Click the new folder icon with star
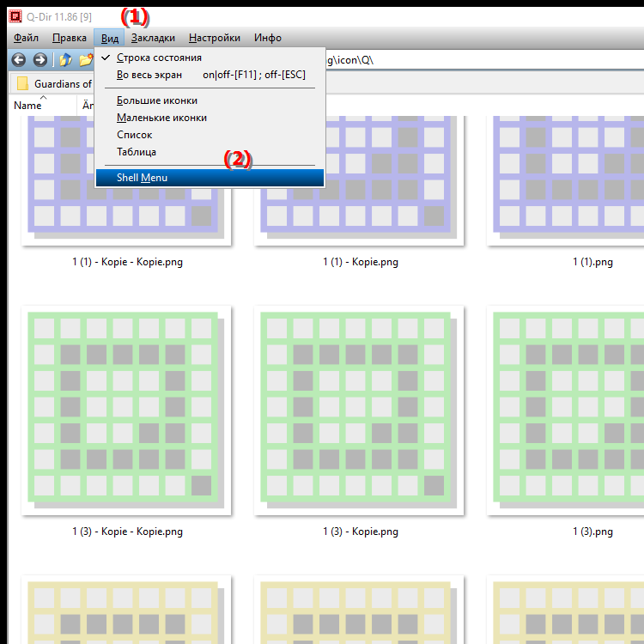Image resolution: width=644 pixels, height=644 pixels. point(86,60)
